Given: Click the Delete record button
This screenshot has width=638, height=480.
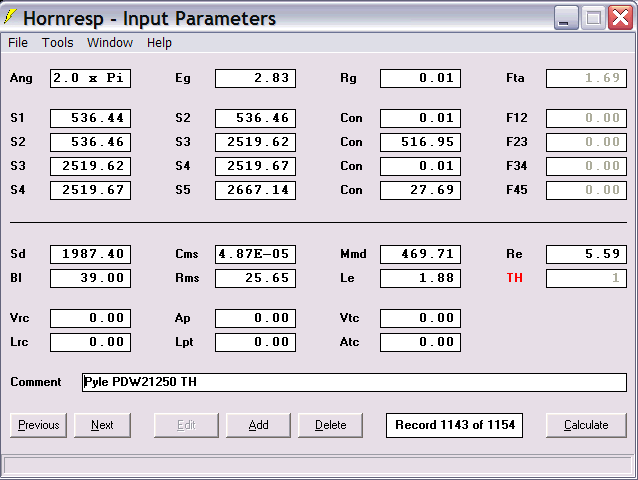Looking at the screenshot, I should pyautogui.click(x=330, y=425).
